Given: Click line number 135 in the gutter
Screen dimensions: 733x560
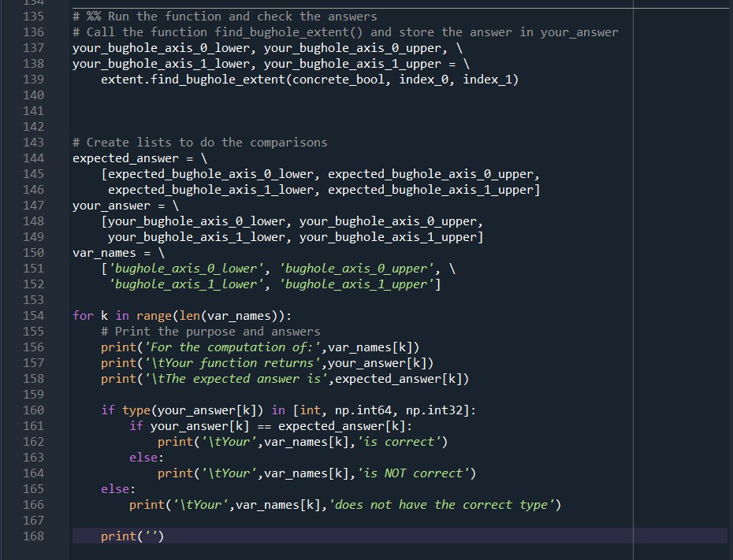Looking at the screenshot, I should [33, 17].
